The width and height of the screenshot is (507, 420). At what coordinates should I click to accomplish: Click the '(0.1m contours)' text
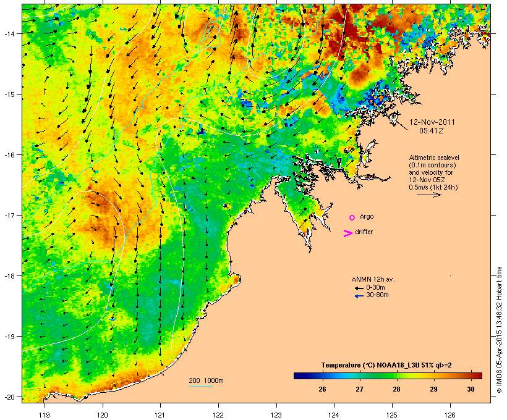point(432,165)
